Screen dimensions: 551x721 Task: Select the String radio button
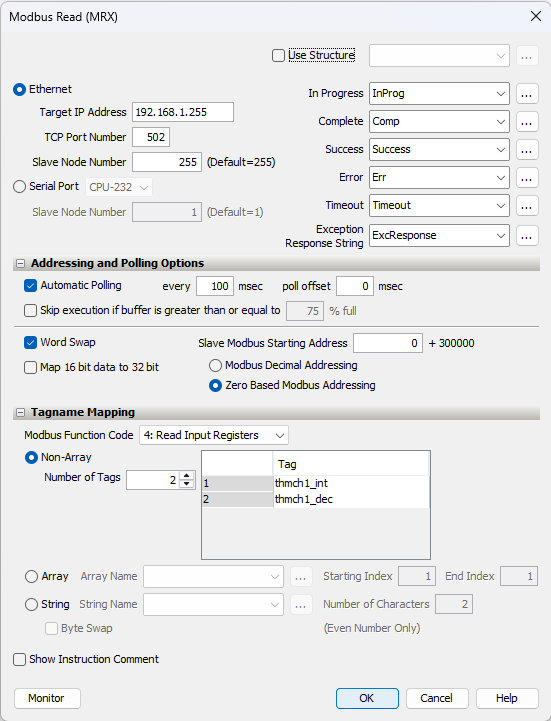coord(31,605)
